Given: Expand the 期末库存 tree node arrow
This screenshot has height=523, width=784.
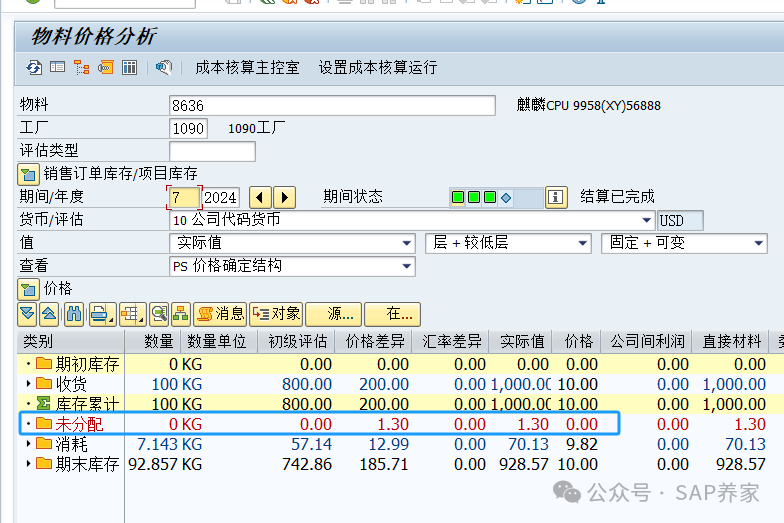Looking at the screenshot, I should (28, 464).
